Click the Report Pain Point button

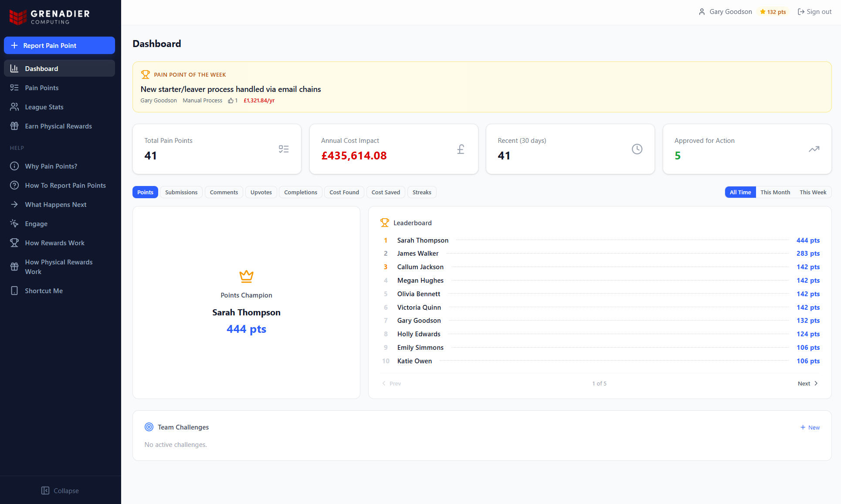pyautogui.click(x=59, y=45)
